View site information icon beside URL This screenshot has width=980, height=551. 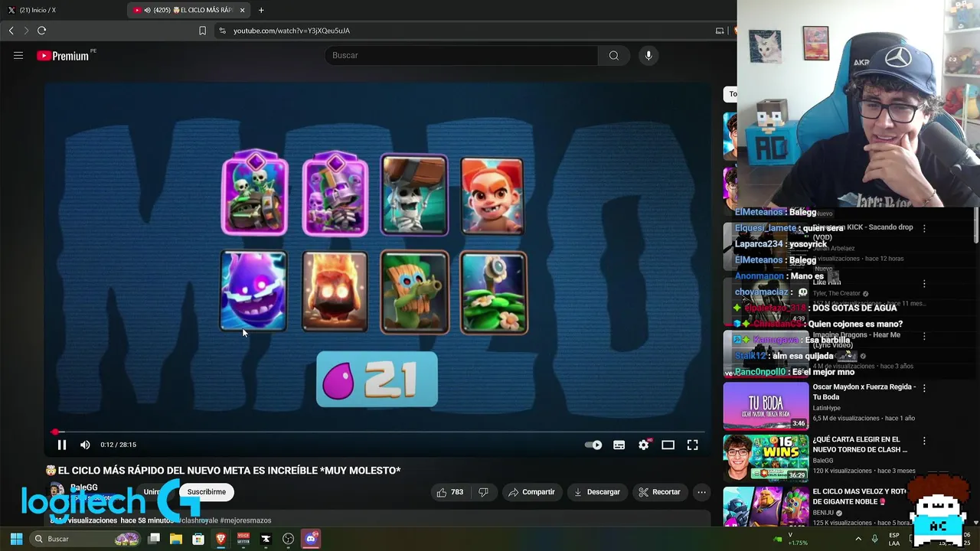tap(222, 31)
